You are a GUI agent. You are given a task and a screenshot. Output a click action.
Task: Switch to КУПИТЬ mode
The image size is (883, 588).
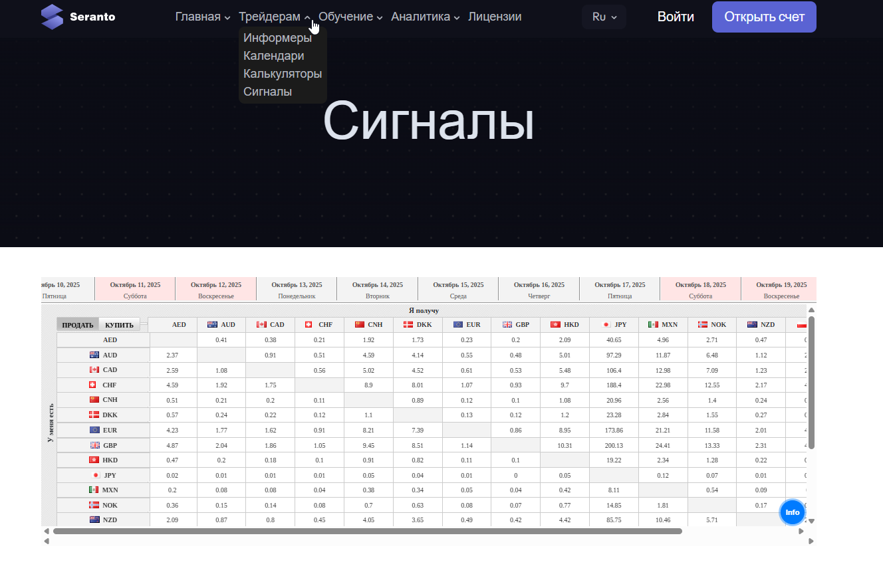120,326
